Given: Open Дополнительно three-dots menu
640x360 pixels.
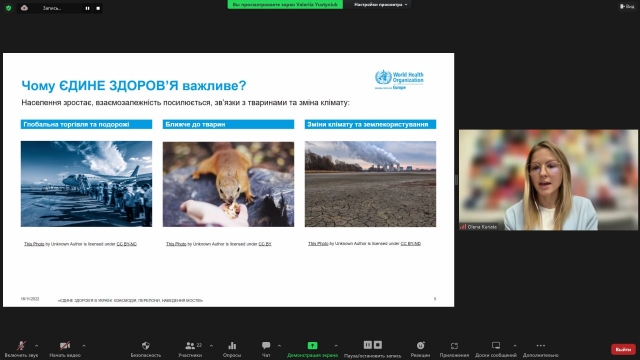Looking at the screenshot, I should click(541, 346).
